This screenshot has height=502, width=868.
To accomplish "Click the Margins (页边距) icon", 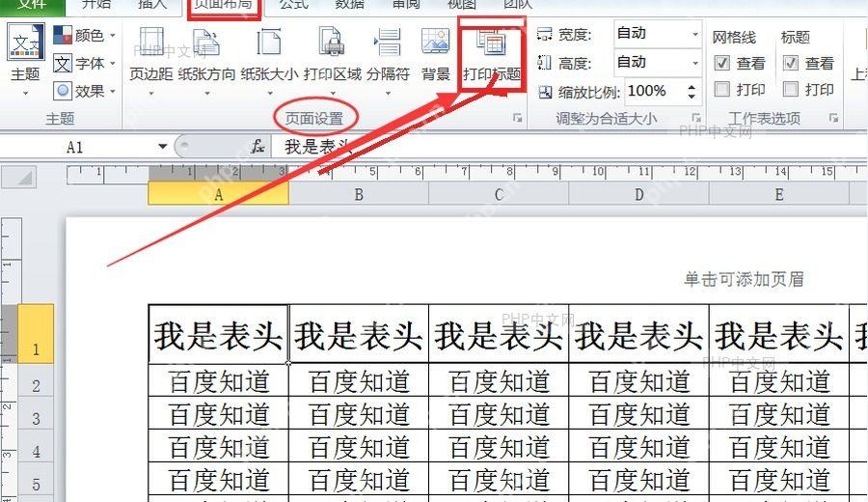I will point(151,42).
